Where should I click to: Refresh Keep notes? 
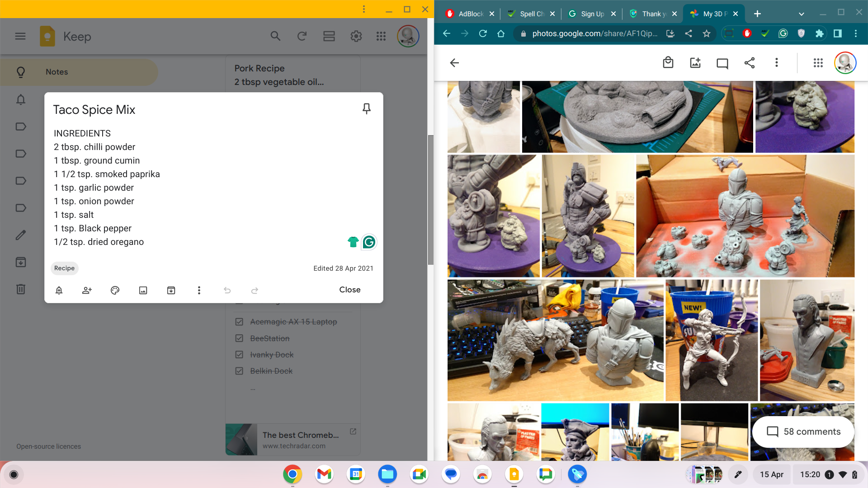[302, 36]
